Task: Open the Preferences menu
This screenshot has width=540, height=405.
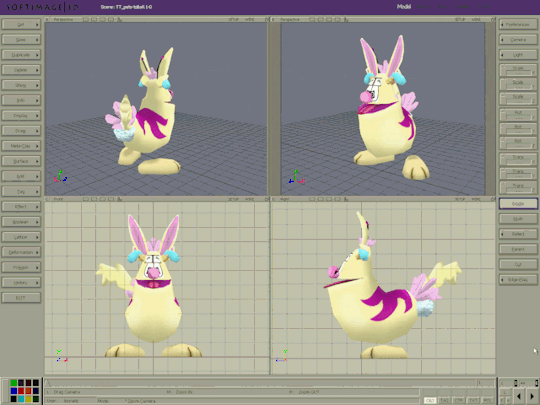Action: click(518, 24)
